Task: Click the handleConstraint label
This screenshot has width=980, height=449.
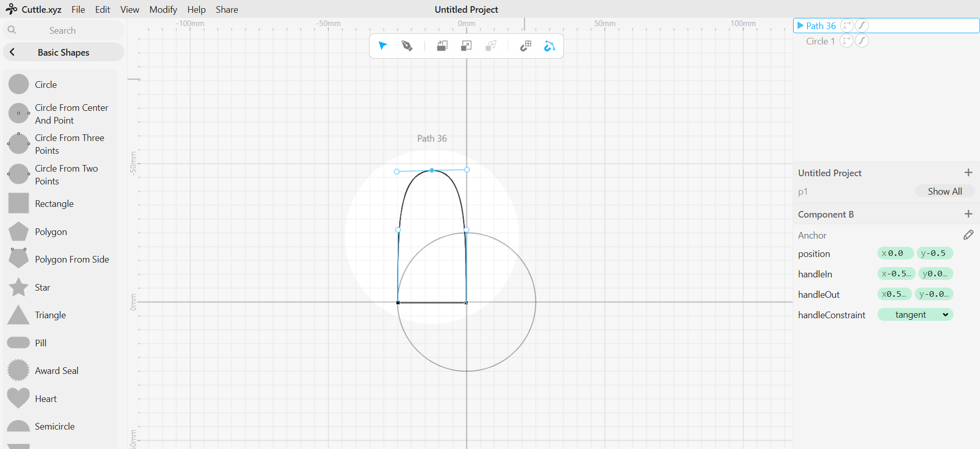Action: (x=831, y=315)
